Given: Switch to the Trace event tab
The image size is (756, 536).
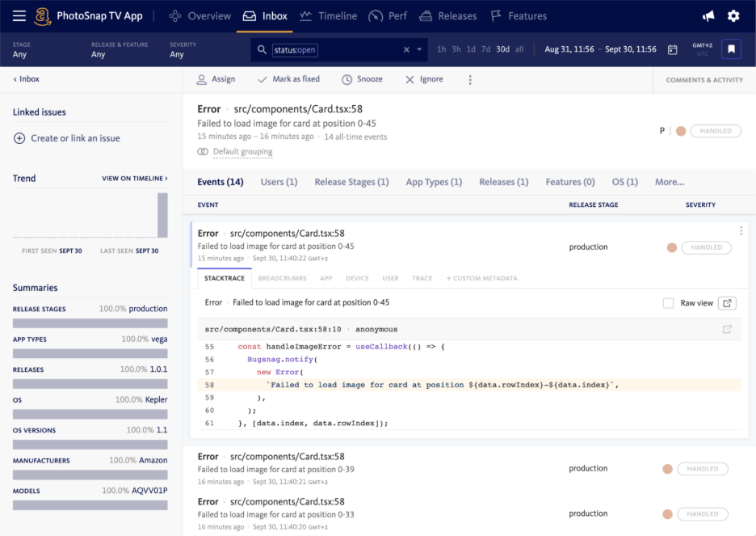Looking at the screenshot, I should pos(422,278).
